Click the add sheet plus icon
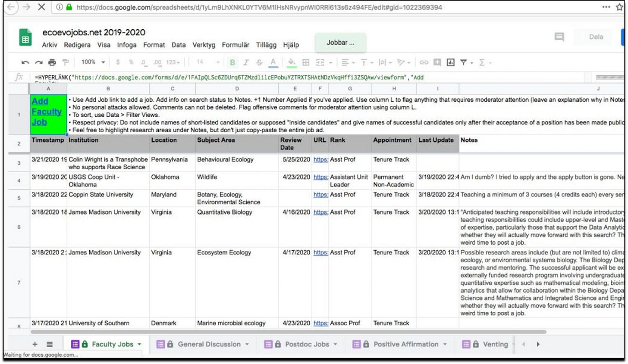This screenshot has width=628, height=364. click(35, 344)
